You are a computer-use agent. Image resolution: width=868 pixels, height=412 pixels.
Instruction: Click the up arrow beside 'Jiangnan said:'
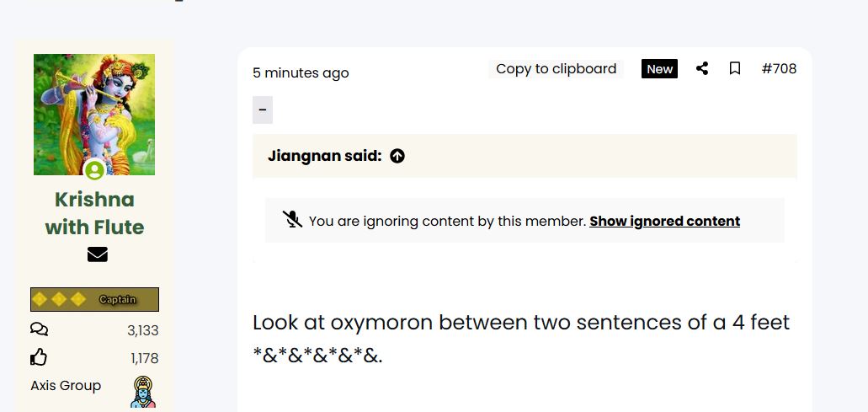pyautogui.click(x=397, y=156)
